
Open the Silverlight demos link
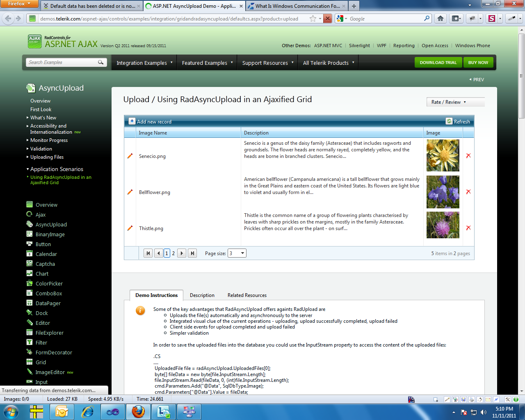pyautogui.click(x=359, y=46)
